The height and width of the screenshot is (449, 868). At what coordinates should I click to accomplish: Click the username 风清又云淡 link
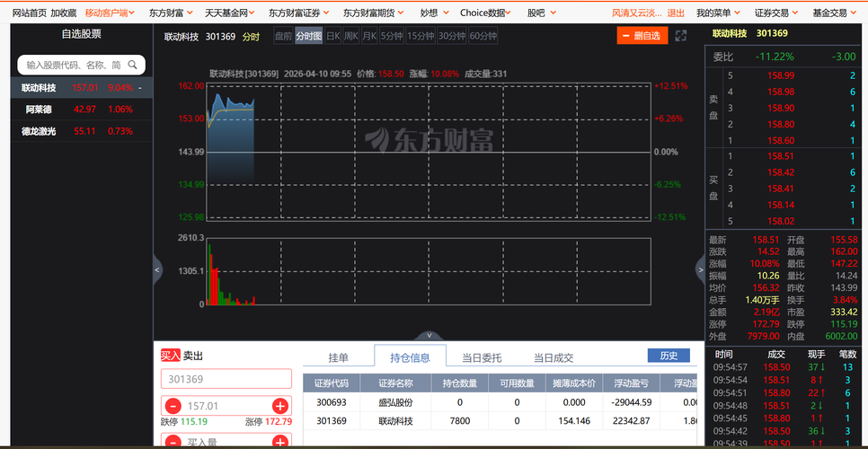click(x=635, y=13)
